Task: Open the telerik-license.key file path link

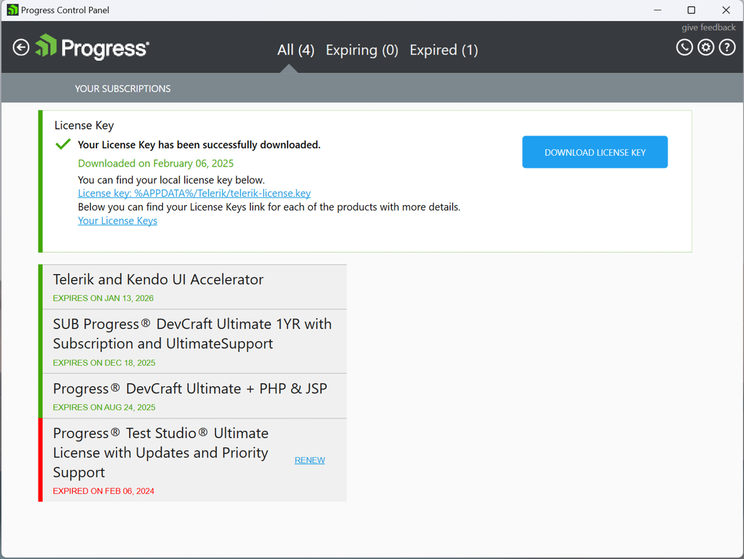Action: coord(194,193)
